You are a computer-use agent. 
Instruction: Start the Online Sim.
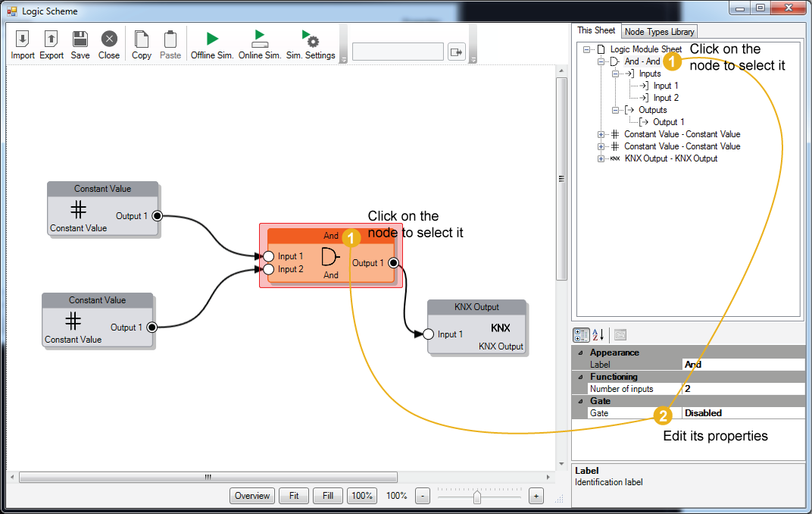pos(260,45)
